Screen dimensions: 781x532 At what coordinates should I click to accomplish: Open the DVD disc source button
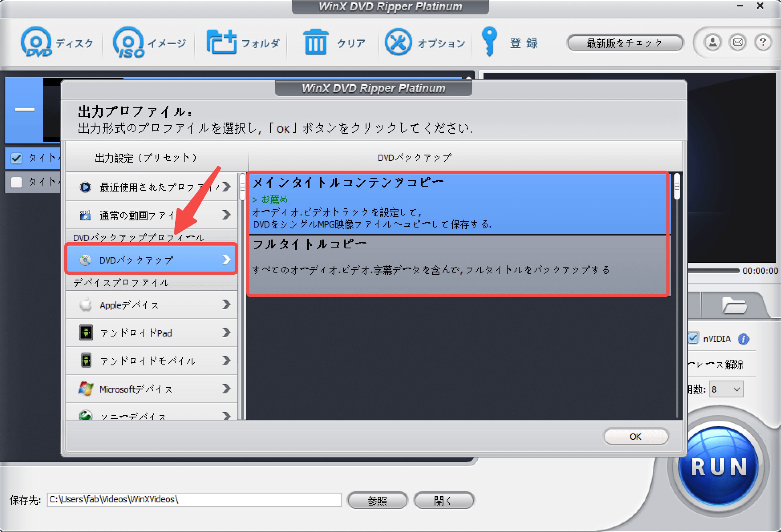click(x=57, y=42)
